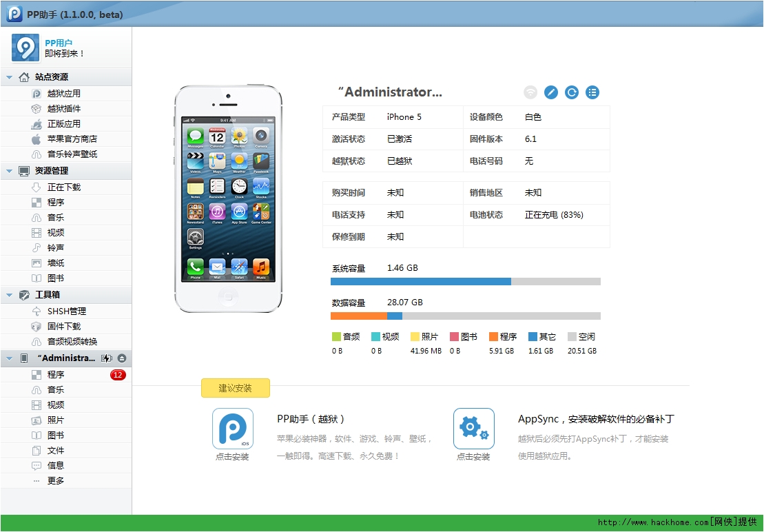764x532 pixels.
Task: View 正在下载 downloads list
Action: click(x=65, y=187)
